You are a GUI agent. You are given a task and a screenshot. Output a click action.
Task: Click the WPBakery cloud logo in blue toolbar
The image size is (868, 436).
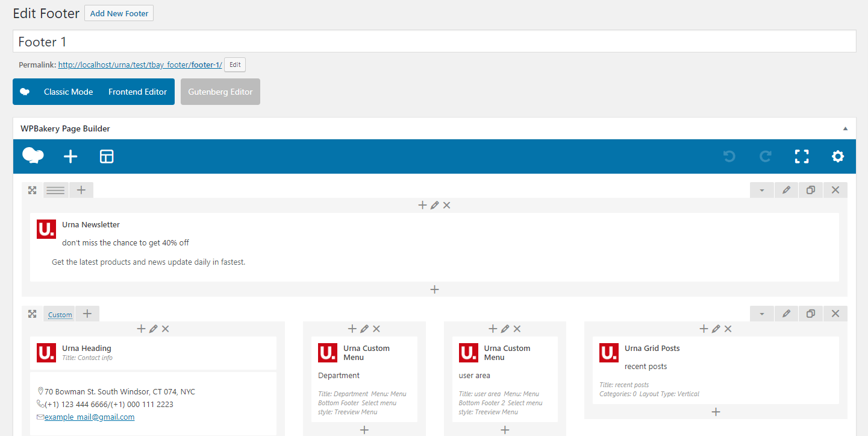33,156
